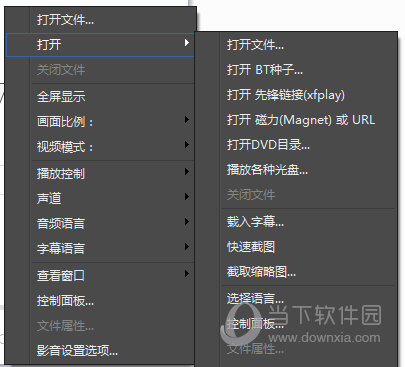Select 打开文件... in the 打开 submenu
This screenshot has height=367, width=405.
pyautogui.click(x=296, y=45)
